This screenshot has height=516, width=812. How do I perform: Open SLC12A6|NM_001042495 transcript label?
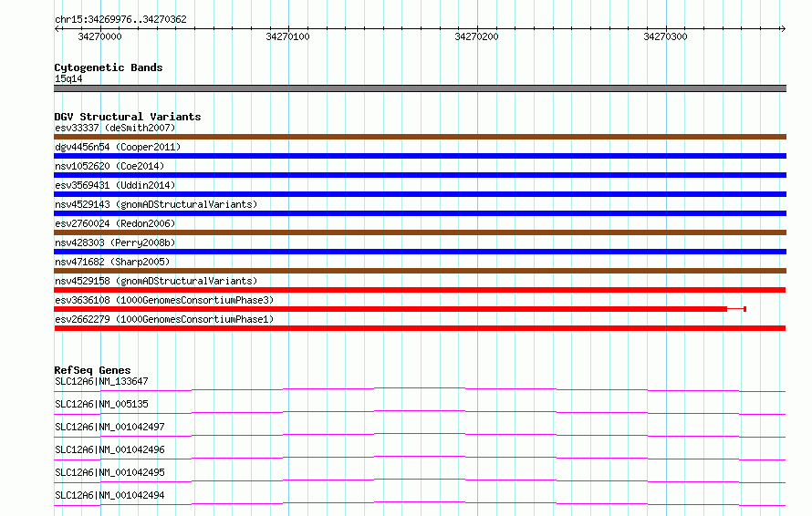109,472
